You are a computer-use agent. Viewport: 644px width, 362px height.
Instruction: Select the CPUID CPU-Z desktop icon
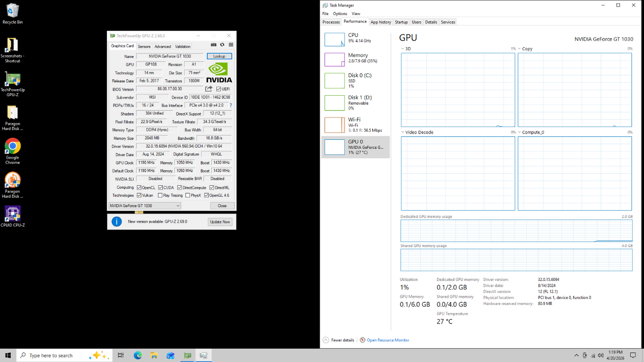[x=12, y=217]
